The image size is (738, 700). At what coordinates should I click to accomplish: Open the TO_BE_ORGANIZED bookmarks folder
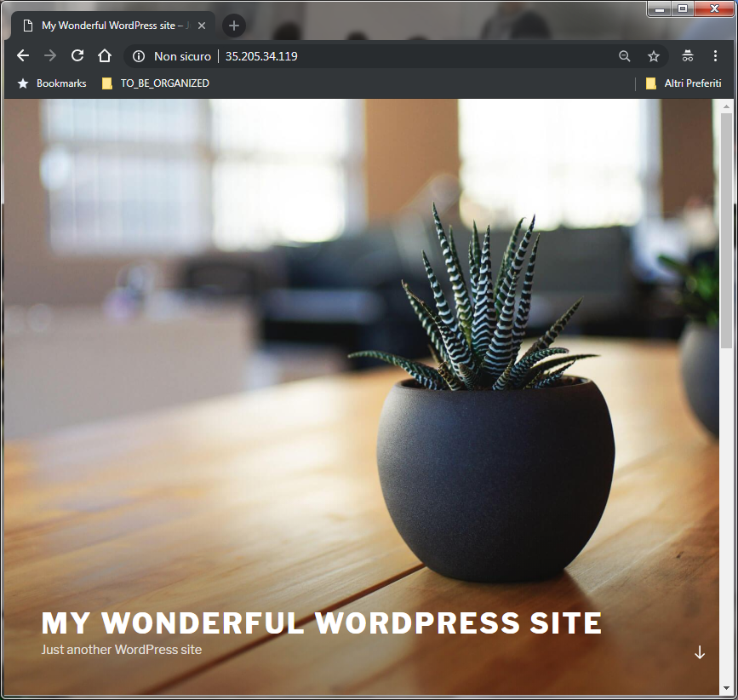[156, 83]
